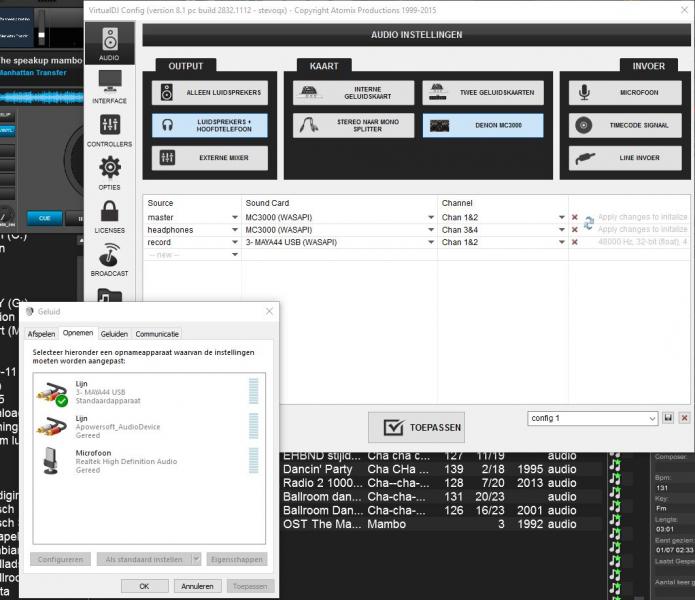Choose Interne Geluidskaart card option
Screen dimensions: 695x600
point(353,93)
